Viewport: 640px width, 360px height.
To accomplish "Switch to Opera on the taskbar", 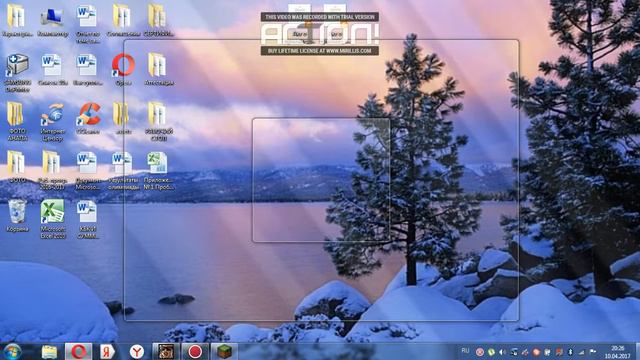I will [78, 351].
